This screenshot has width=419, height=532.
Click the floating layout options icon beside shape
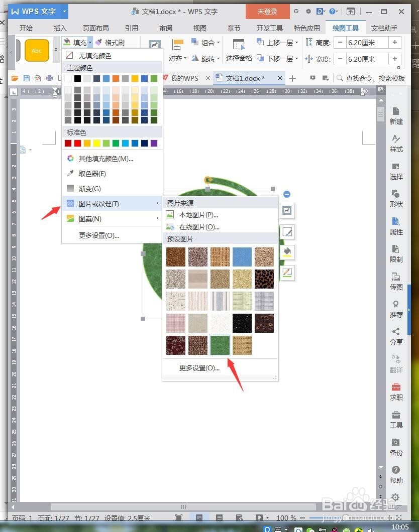287,211
